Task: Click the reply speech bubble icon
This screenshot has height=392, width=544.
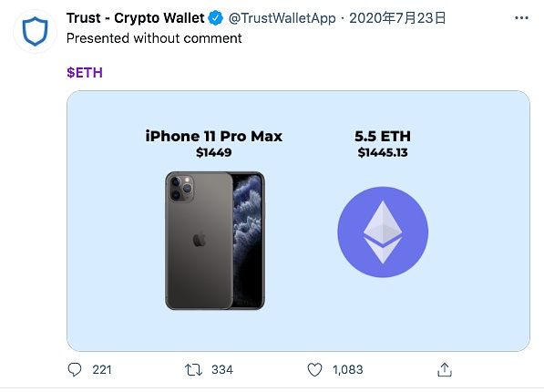Action: point(74,370)
